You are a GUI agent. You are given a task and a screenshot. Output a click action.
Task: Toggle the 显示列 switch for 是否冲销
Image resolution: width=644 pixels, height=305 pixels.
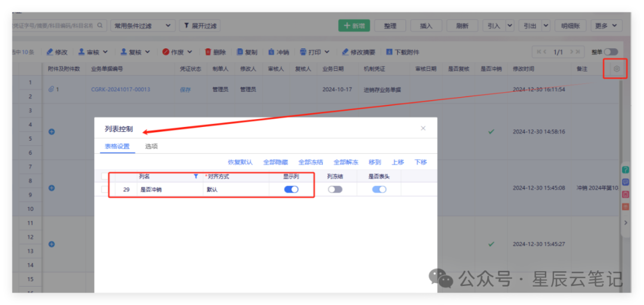pos(291,189)
